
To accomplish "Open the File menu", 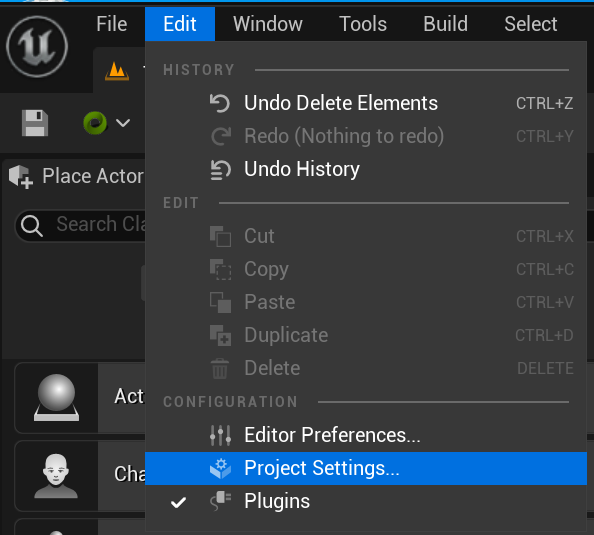I will click(111, 24).
